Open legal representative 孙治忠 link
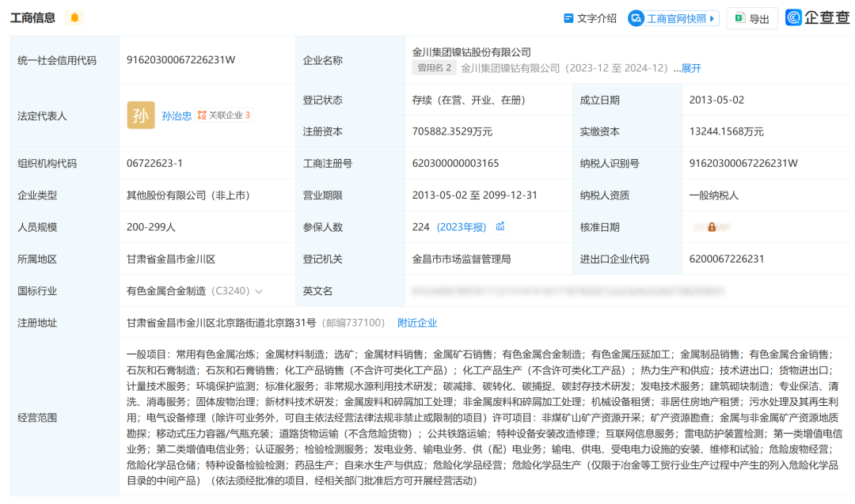Image resolution: width=855 pixels, height=504 pixels. point(177,116)
